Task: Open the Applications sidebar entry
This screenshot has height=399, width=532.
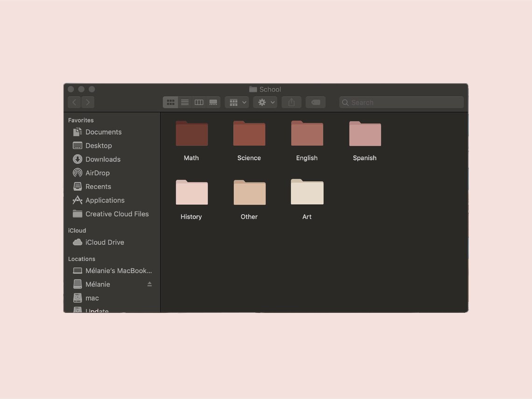Action: pyautogui.click(x=105, y=200)
